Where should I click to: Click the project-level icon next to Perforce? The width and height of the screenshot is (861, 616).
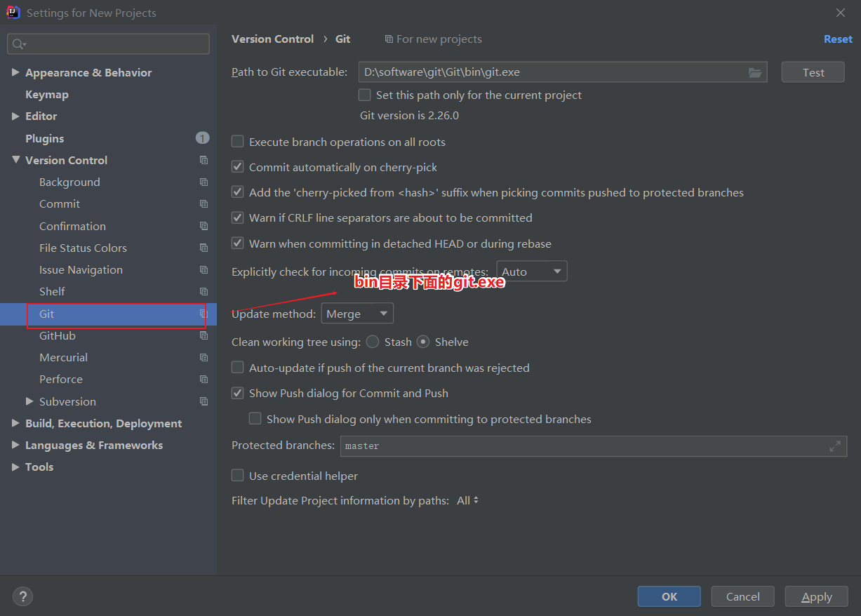[203, 379]
